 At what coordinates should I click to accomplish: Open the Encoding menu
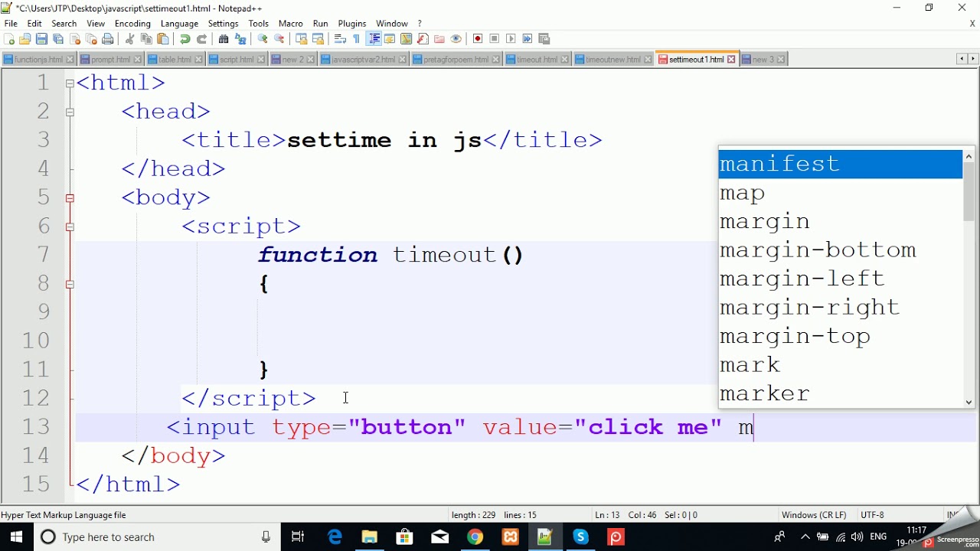132,24
